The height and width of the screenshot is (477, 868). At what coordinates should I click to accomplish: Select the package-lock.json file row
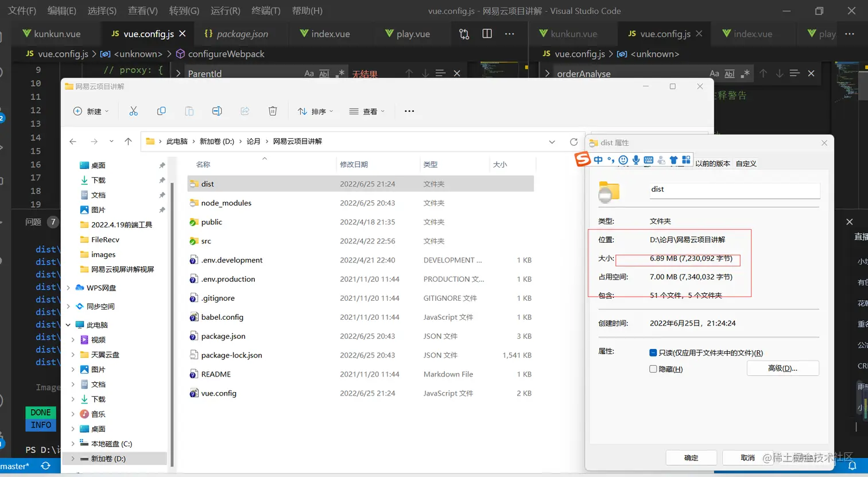[x=361, y=355]
